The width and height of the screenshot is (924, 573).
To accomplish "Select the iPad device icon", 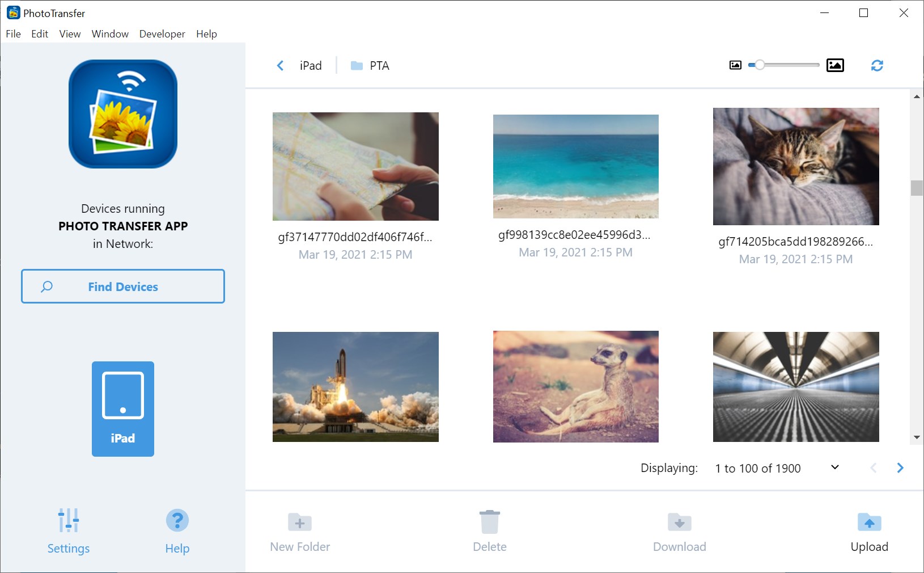I will tap(122, 408).
